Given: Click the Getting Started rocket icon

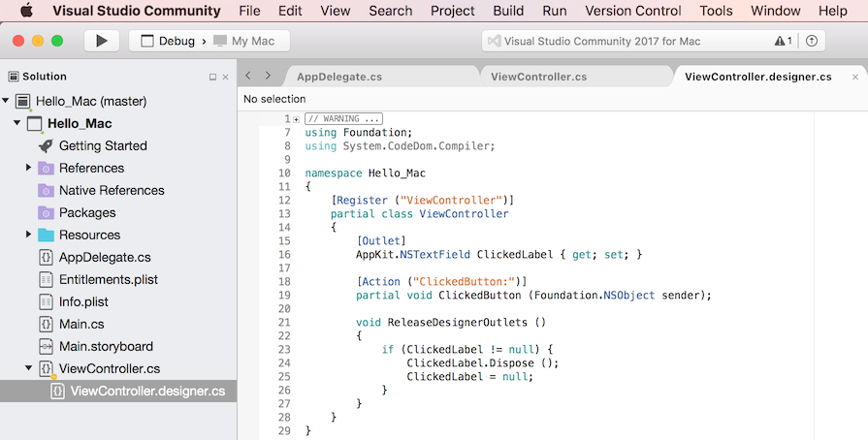Looking at the screenshot, I should (x=46, y=145).
